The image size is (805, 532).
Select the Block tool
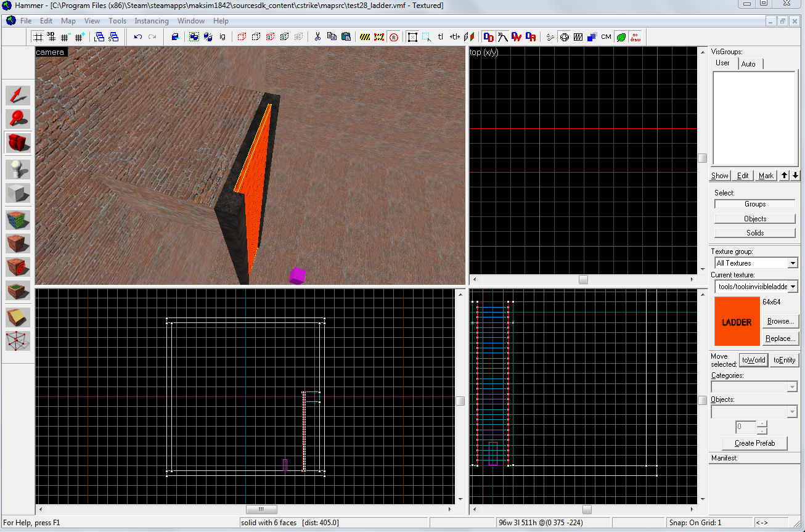18,193
